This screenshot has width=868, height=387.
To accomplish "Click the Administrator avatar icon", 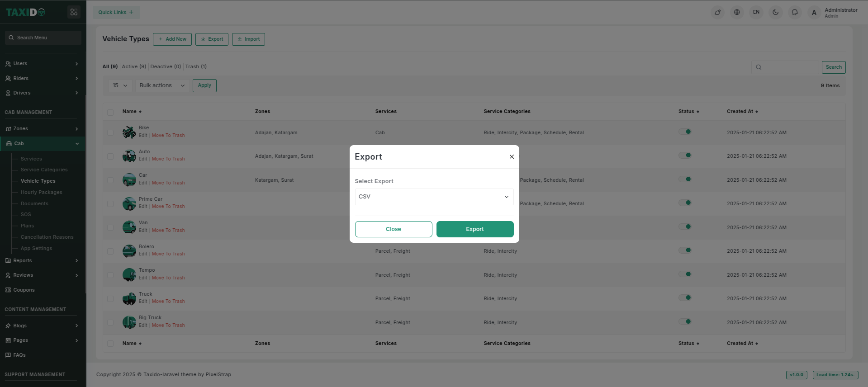I will pyautogui.click(x=814, y=13).
